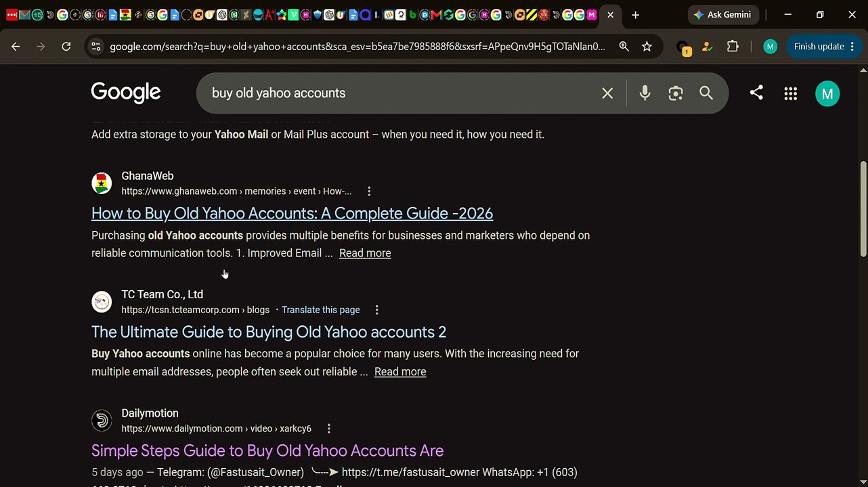Screen dimensions: 868x487
Task: Click the TC Team Co. favicon
Action: (102, 302)
